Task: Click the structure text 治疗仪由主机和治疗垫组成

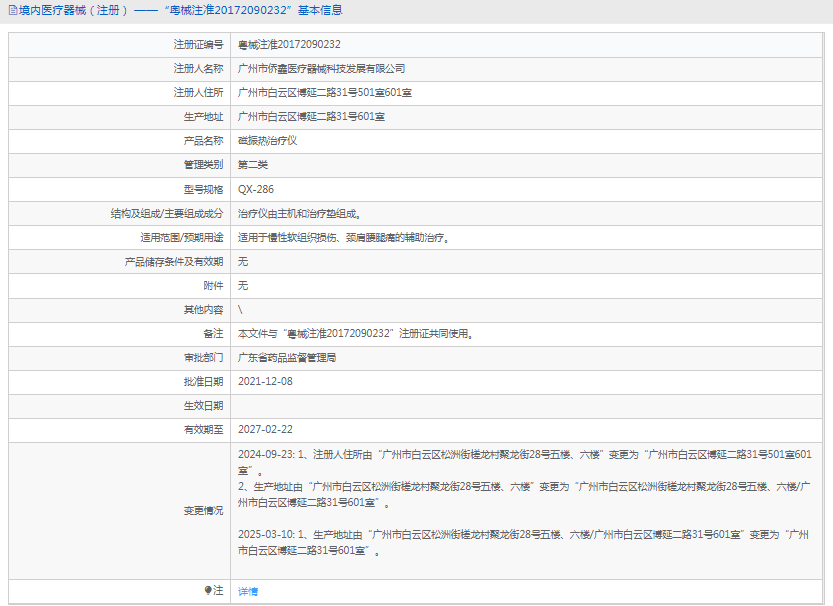Action: coord(299,214)
